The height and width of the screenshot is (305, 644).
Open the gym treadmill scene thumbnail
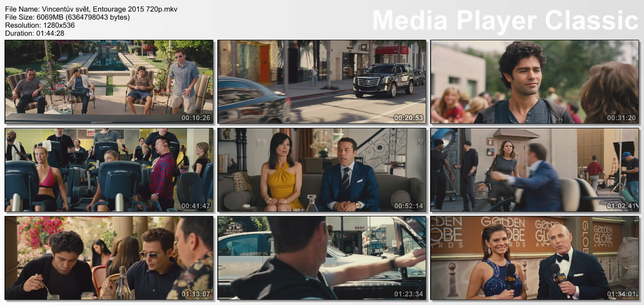click(109, 170)
